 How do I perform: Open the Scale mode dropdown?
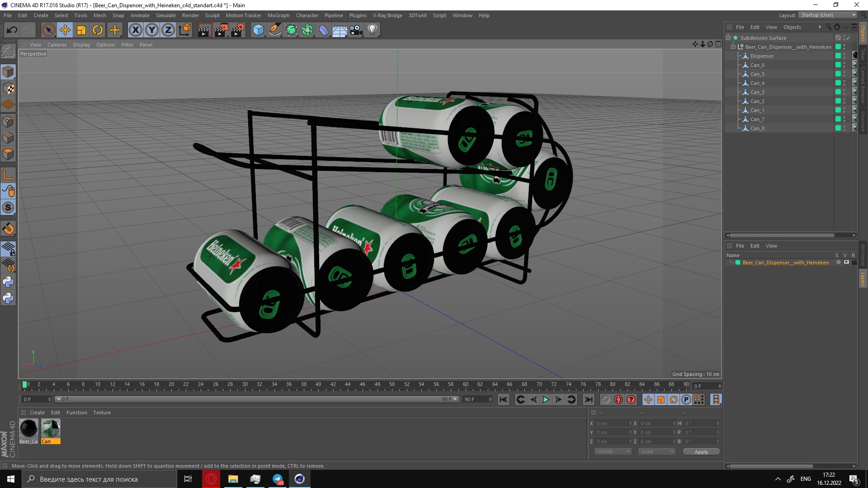tap(656, 451)
